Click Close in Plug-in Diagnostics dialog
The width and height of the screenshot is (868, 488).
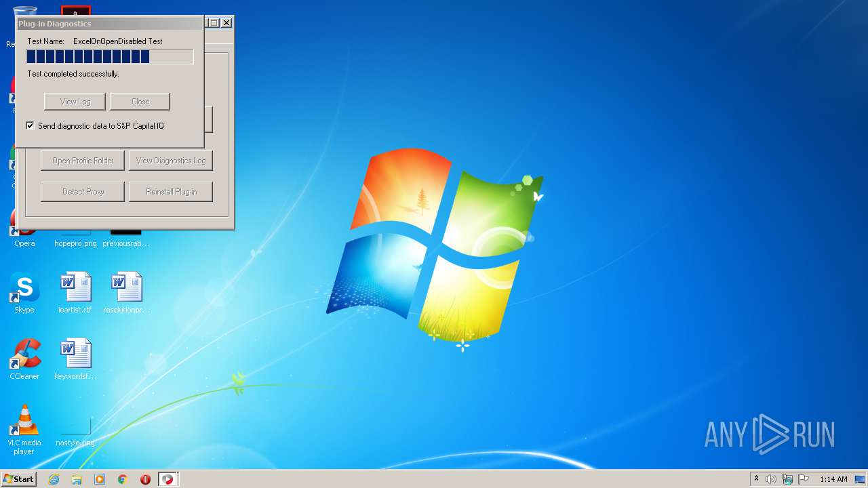(x=140, y=102)
